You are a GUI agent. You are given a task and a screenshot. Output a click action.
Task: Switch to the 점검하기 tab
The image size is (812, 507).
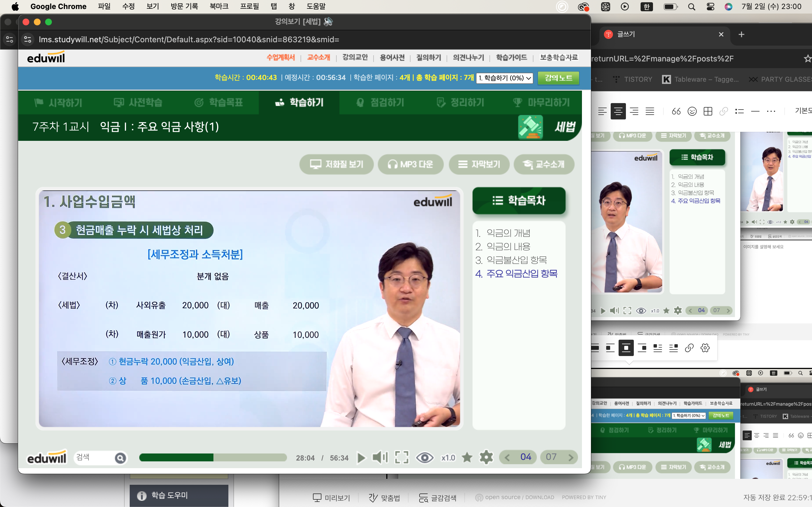(380, 102)
